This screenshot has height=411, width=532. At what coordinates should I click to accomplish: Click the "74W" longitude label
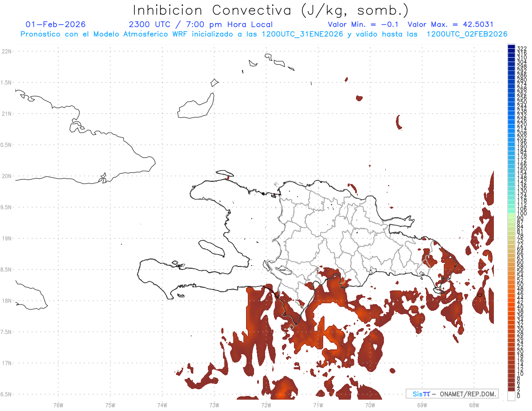162,405
